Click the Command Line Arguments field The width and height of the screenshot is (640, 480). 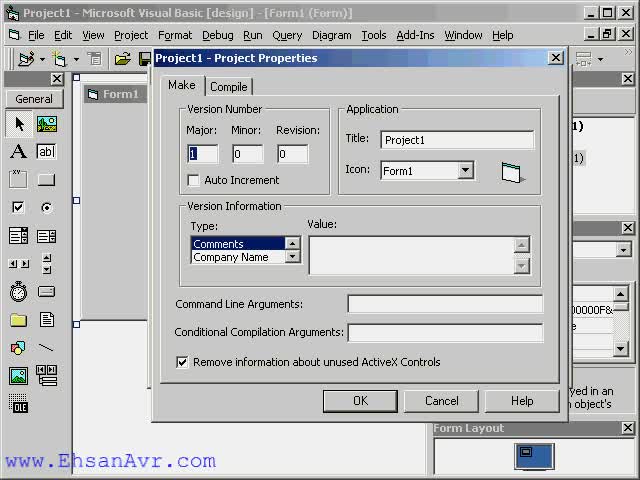pyautogui.click(x=445, y=304)
